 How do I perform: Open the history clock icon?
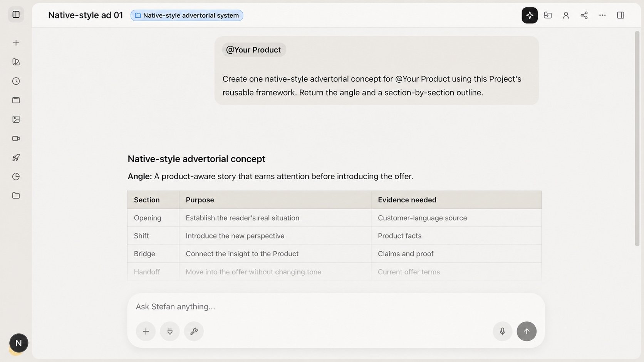coord(16,81)
